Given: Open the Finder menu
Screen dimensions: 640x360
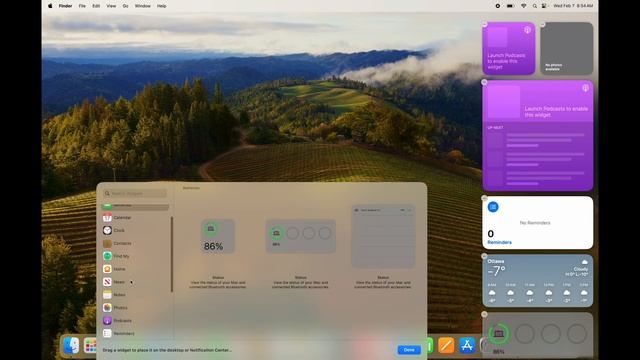Looking at the screenshot, I should tap(65, 6).
